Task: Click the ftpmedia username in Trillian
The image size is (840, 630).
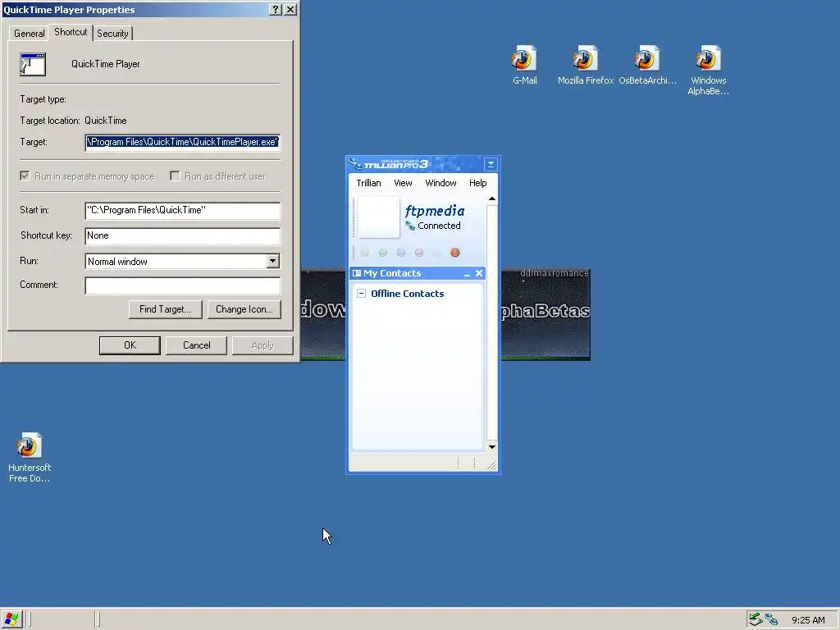Action: pos(435,211)
